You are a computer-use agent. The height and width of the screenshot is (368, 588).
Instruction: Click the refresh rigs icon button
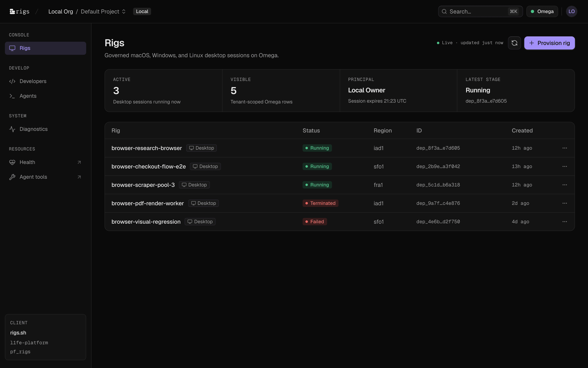pyautogui.click(x=514, y=43)
